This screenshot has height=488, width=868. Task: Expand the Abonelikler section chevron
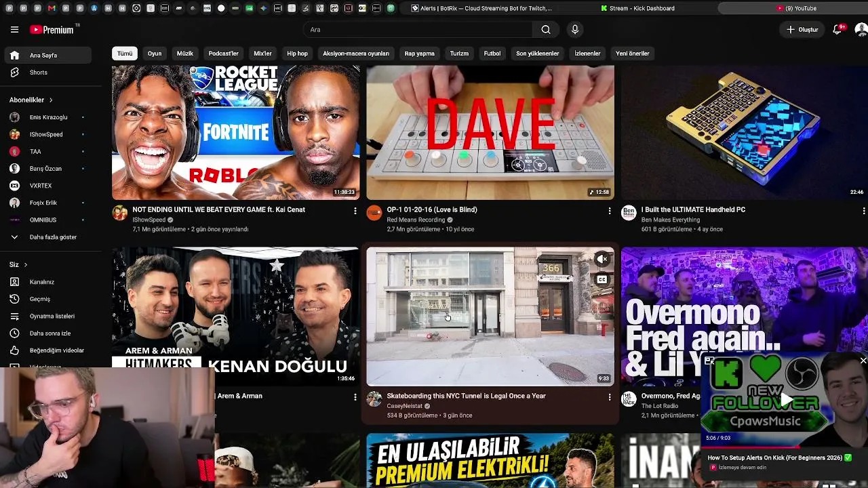pos(50,100)
